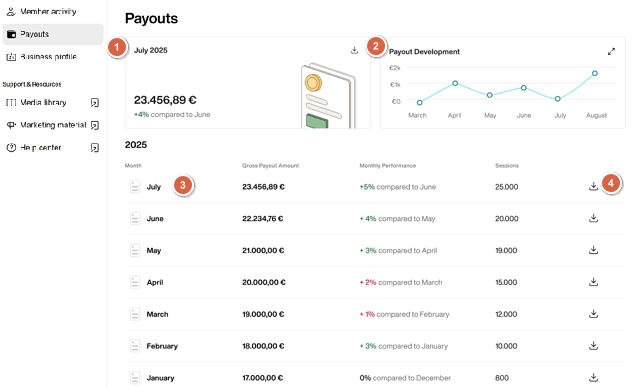641x388 pixels.
Task: Click the Help center question icon
Action: 11,147
